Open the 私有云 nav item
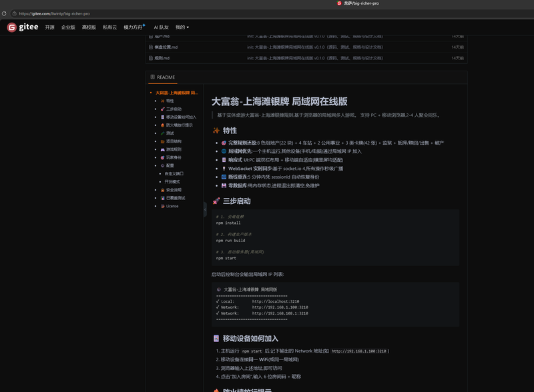 (x=109, y=27)
